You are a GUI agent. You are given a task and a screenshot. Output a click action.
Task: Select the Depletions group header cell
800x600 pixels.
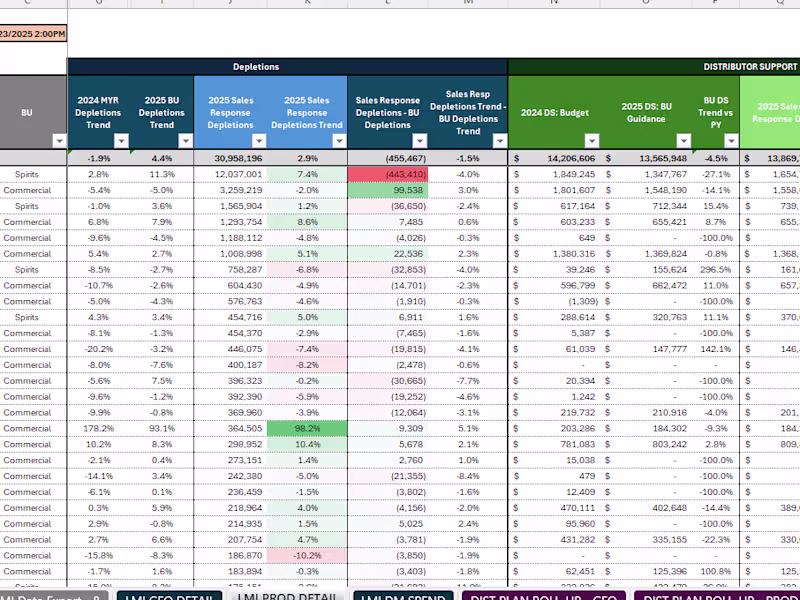256,67
